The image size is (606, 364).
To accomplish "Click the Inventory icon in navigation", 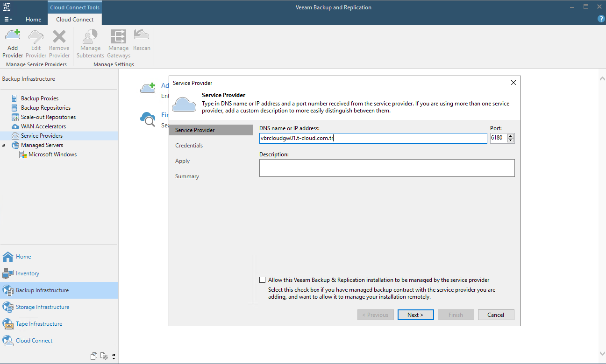I will point(8,273).
